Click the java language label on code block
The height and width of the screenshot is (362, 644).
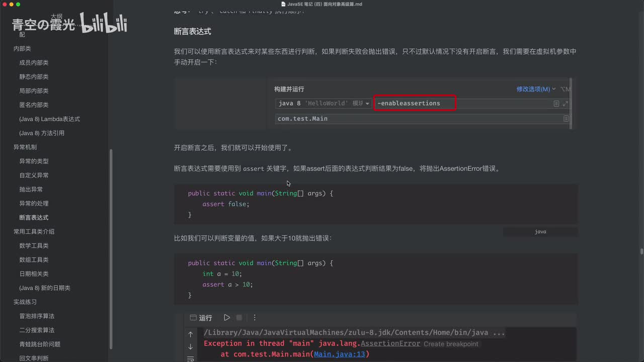(x=540, y=232)
